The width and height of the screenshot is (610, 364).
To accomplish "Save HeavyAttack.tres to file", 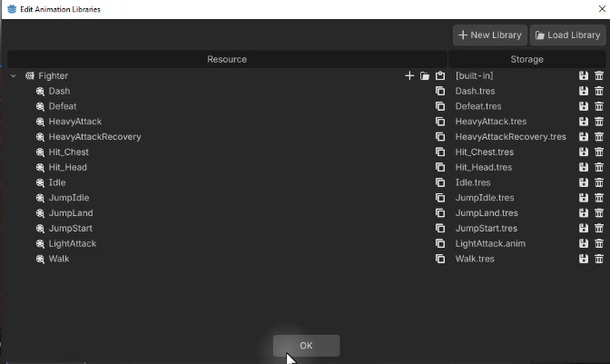I will point(584,122).
